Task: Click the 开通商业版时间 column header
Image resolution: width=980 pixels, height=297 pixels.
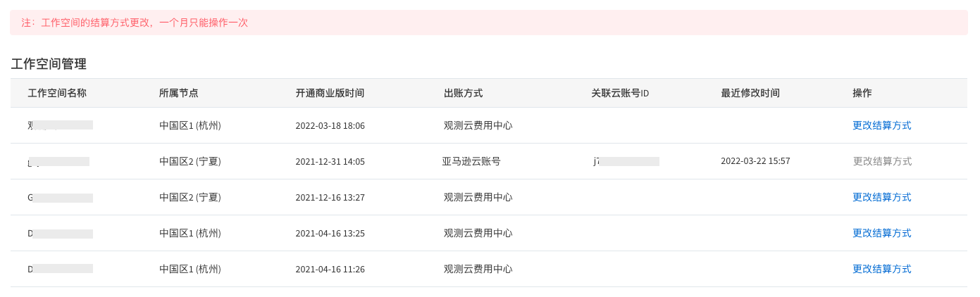Action: coord(330,93)
